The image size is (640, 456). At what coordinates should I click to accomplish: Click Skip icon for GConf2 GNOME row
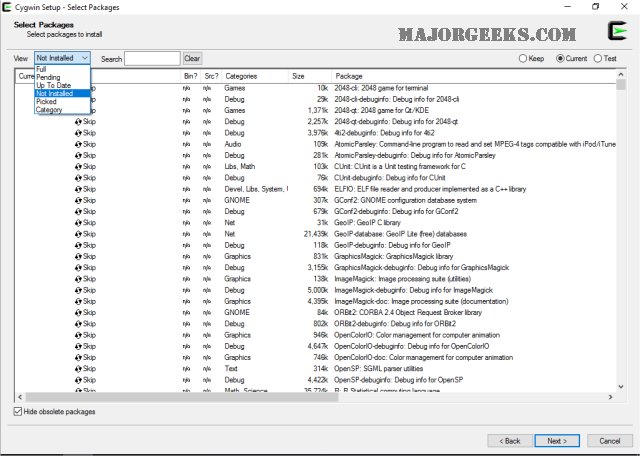(x=78, y=200)
